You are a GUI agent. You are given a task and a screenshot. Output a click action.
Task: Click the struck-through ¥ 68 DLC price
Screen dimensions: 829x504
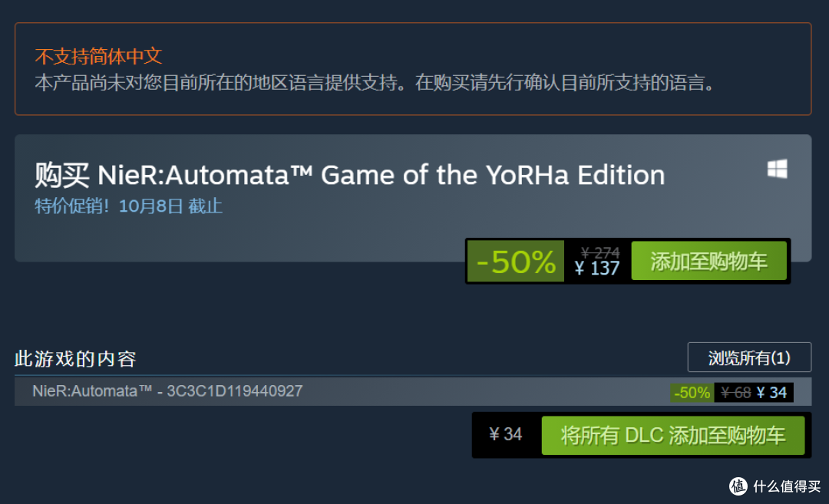[735, 393]
